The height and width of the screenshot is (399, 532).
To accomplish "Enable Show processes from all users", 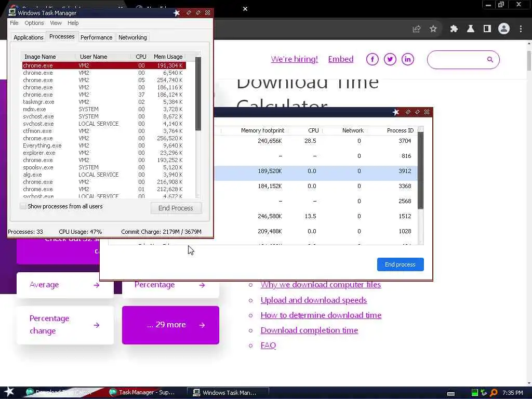I will pyautogui.click(x=23, y=206).
